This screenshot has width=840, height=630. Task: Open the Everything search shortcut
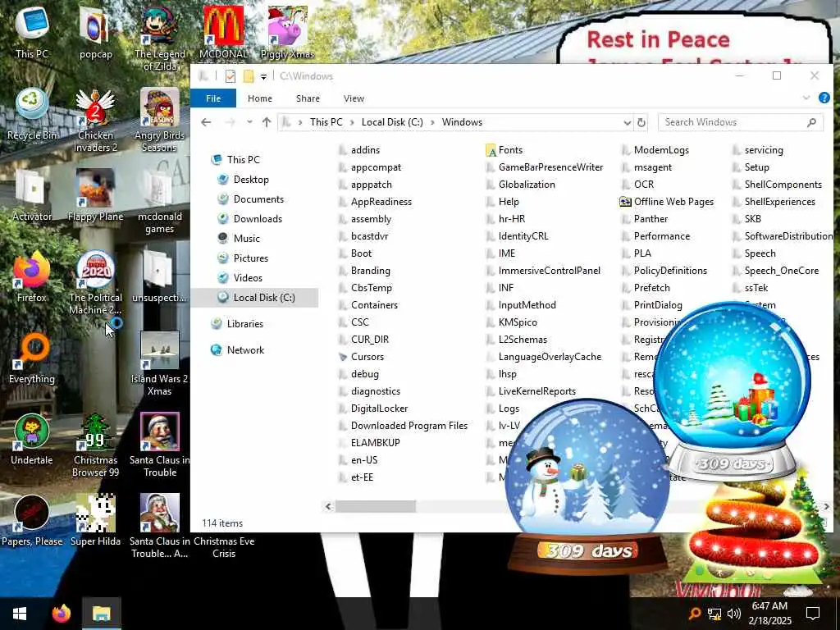point(32,358)
